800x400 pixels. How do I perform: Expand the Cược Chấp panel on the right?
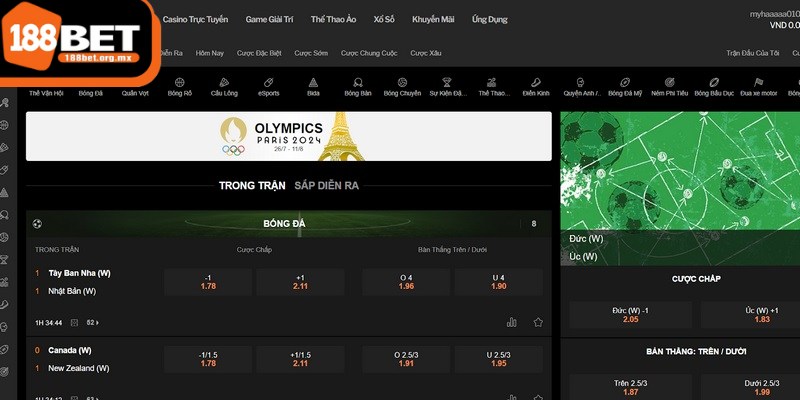696,279
